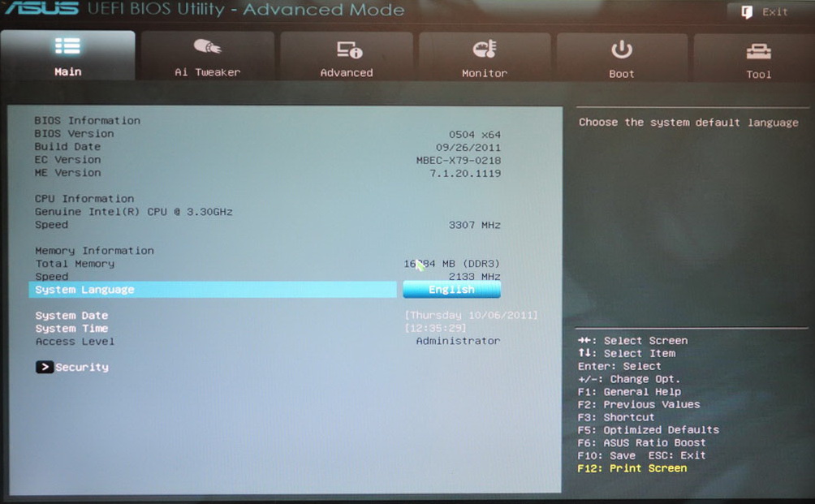Select the System Date label
The width and height of the screenshot is (815, 504).
(71, 316)
